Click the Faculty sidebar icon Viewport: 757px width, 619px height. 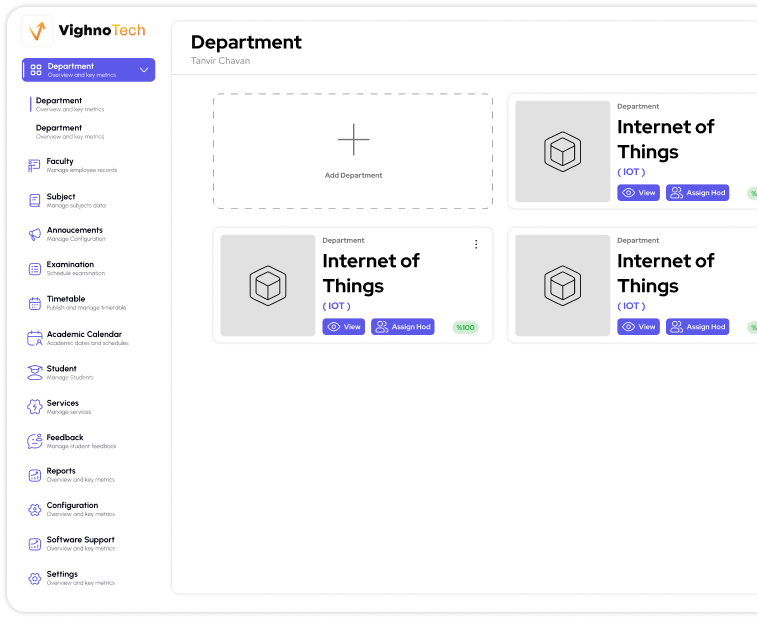coord(34,166)
